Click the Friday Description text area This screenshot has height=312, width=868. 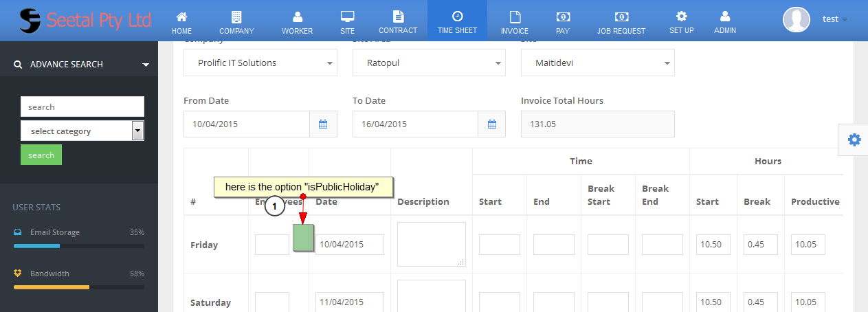tap(431, 244)
